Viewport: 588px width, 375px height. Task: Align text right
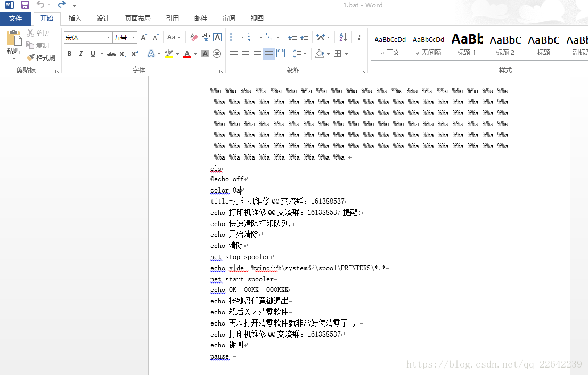257,54
